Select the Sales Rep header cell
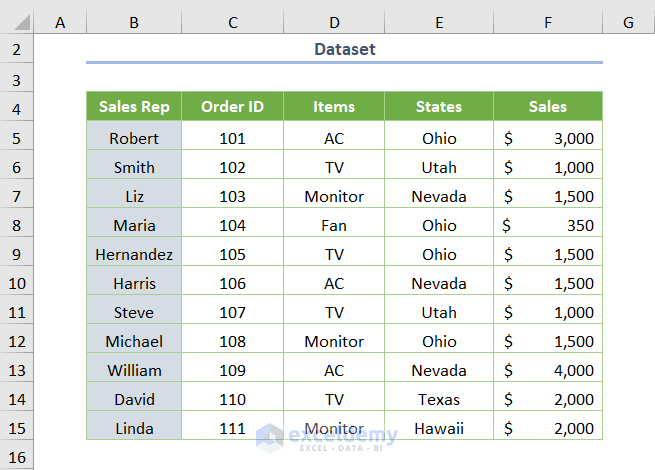This screenshot has height=470, width=655. (x=134, y=107)
